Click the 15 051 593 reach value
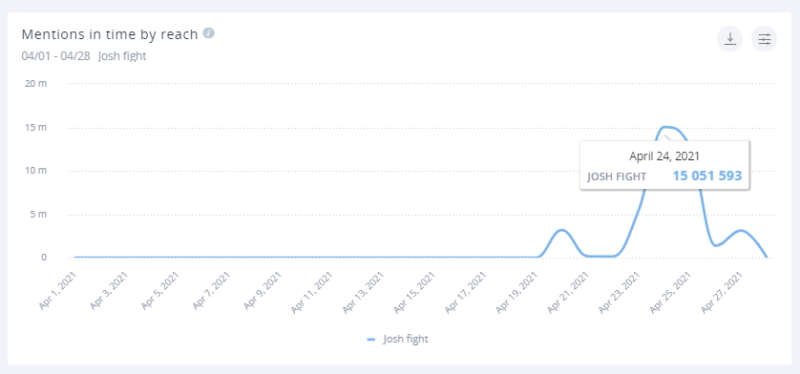The width and height of the screenshot is (800, 374). [707, 176]
